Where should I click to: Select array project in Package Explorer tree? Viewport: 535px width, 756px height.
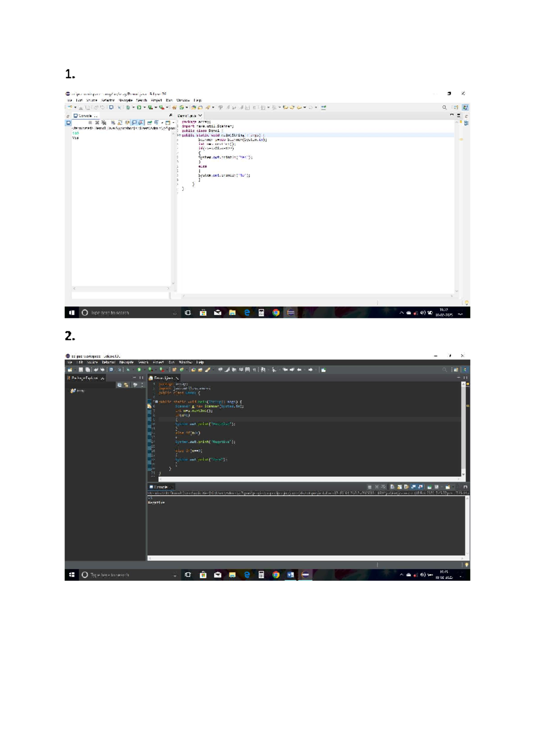click(78, 391)
